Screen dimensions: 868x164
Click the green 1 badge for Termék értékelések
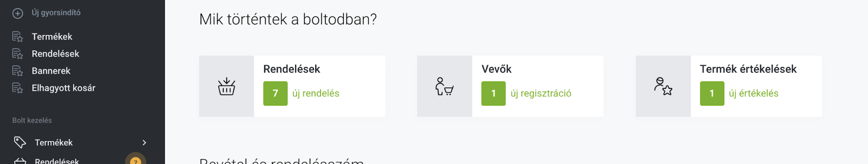(712, 94)
